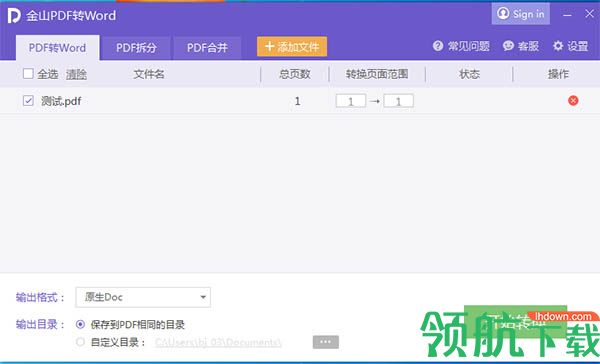Switch to the PDF转Word tab
The width and height of the screenshot is (600, 364).
[57, 48]
